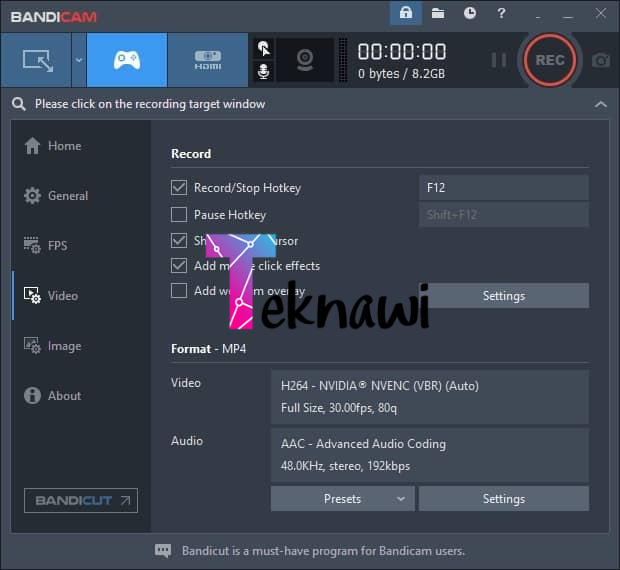
Task: Toggle Show mouse cursor checkbox
Action: click(x=179, y=240)
